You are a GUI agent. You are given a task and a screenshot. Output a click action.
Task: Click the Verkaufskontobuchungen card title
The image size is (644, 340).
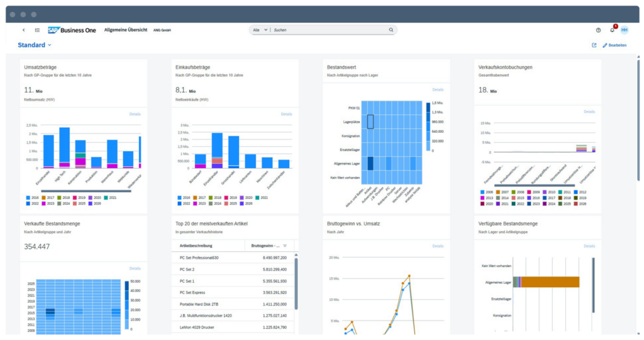(x=505, y=67)
